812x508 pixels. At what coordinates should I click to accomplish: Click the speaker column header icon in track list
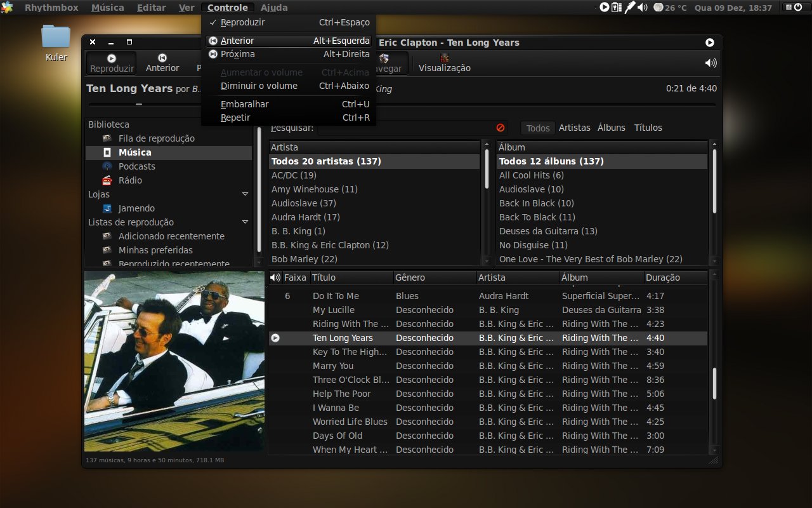tap(275, 277)
